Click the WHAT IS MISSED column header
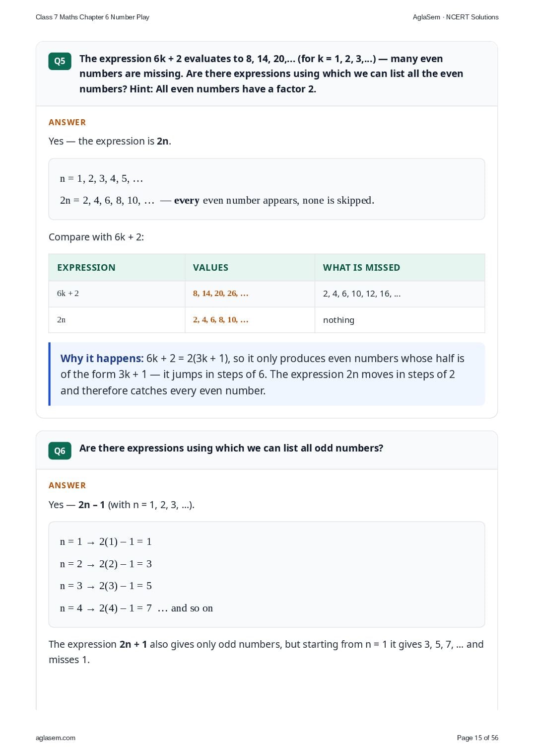Screen dimensions: 534x756 (361, 268)
